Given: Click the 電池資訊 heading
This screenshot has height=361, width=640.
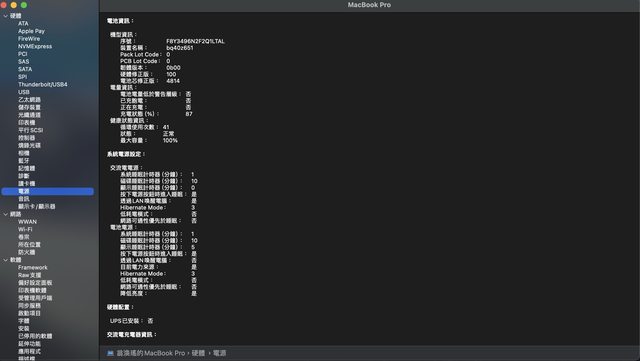Looking at the screenshot, I should pyautogui.click(x=120, y=21).
